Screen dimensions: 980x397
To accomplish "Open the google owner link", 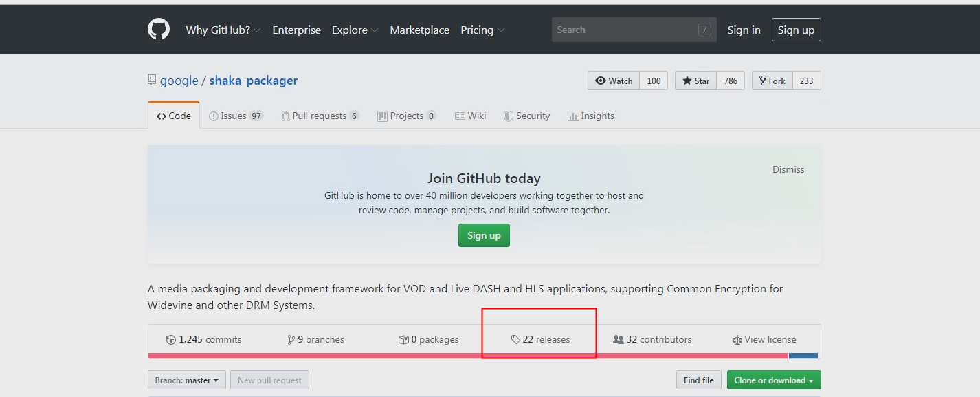I will [x=179, y=81].
